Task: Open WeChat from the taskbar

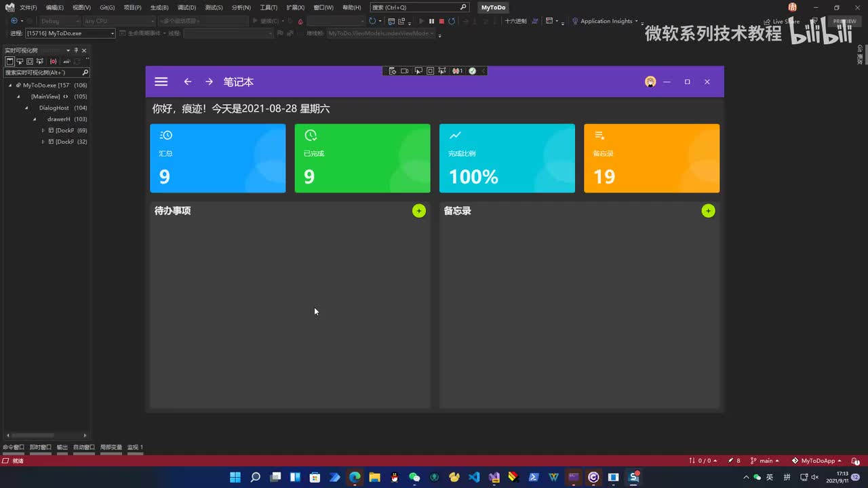Action: (x=414, y=477)
